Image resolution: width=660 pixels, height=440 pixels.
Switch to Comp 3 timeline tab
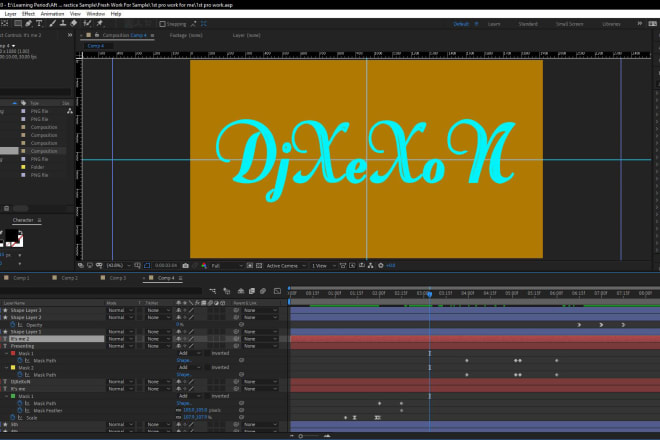117,278
